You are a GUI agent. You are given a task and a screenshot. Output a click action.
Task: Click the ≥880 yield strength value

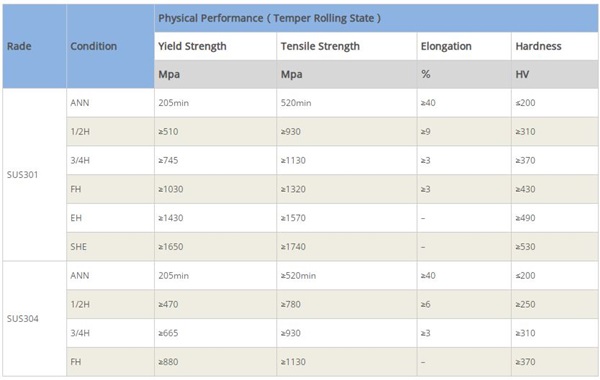click(168, 362)
